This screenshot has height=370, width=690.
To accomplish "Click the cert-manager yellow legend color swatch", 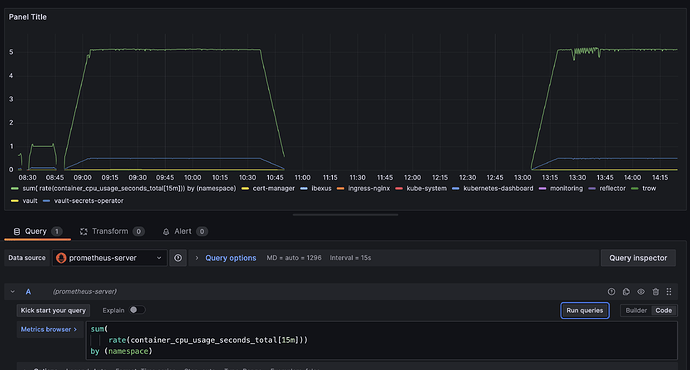I will pyautogui.click(x=245, y=189).
